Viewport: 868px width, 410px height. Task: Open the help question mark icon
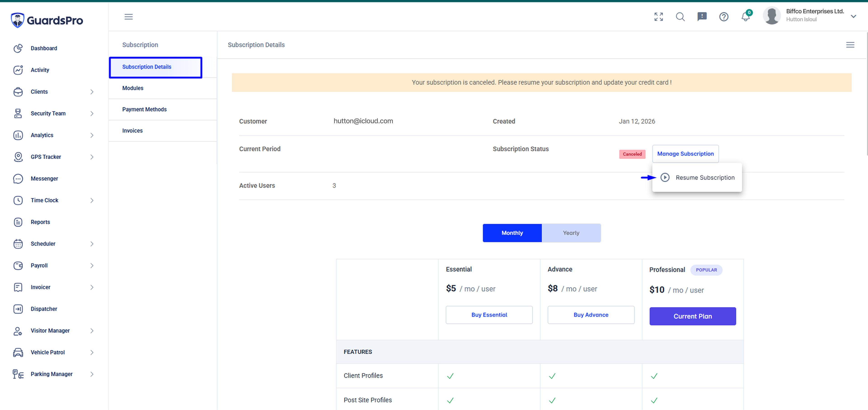[x=724, y=17]
